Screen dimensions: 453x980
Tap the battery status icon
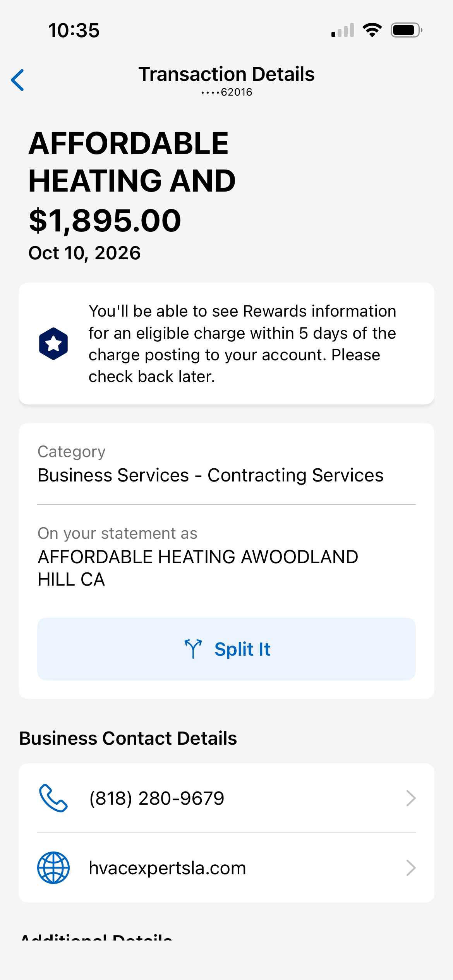406,30
